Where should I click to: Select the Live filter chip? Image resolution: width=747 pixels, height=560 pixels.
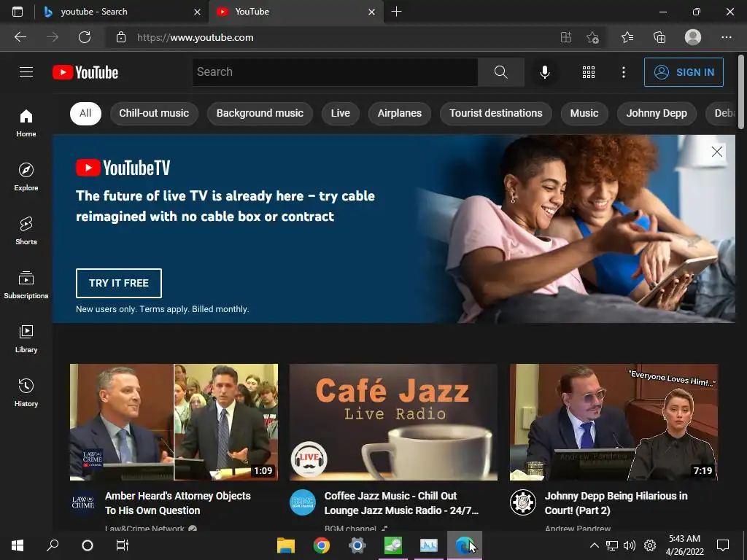click(341, 113)
